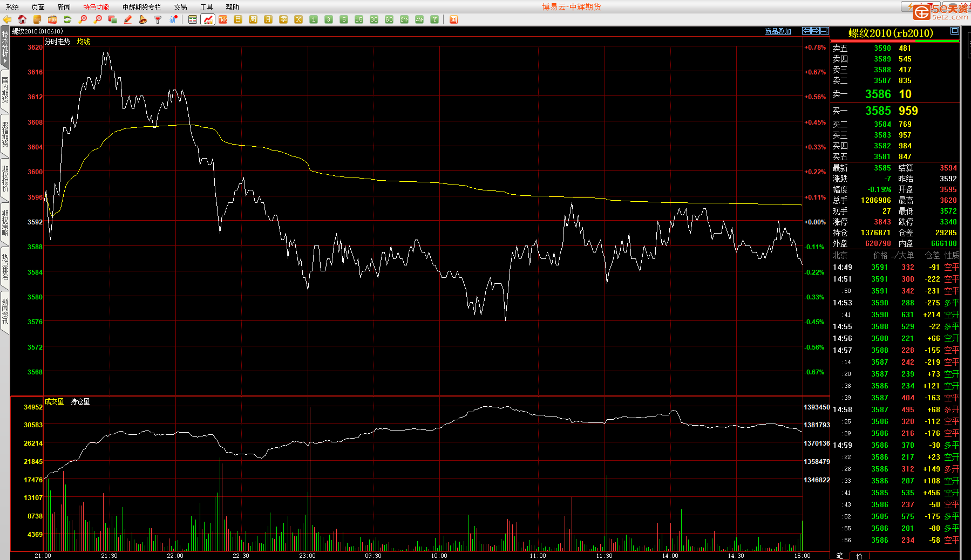Maximize the 螺纹2010 quote panel
This screenshot has height=560, width=971.
click(x=955, y=31)
